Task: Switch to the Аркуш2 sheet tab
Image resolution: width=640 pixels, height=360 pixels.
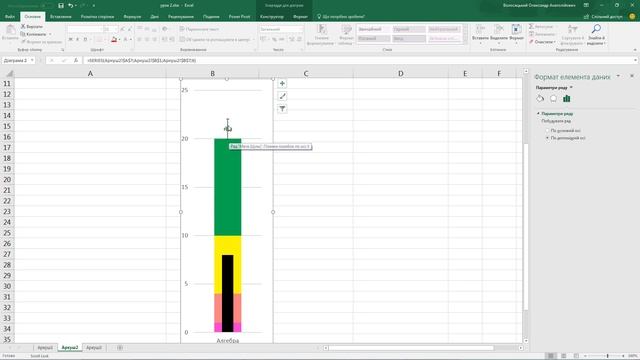Action: pos(69,348)
